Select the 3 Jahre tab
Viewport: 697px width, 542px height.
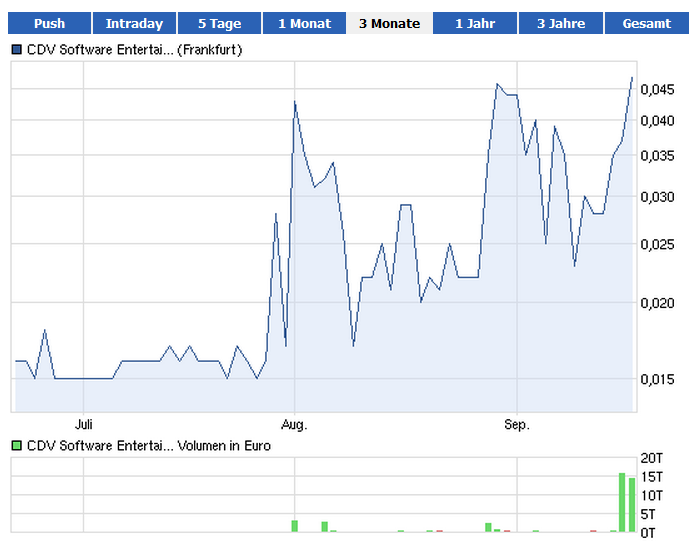click(560, 23)
